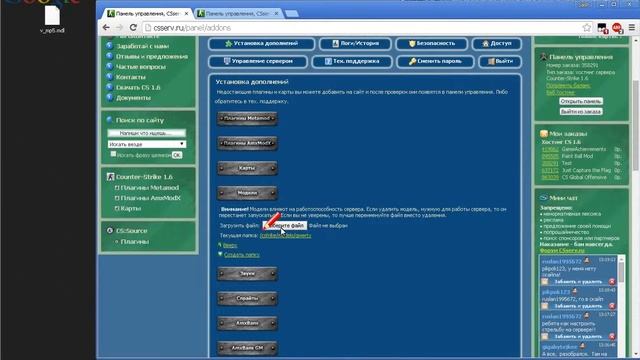Click the search OK button

[x=177, y=156]
